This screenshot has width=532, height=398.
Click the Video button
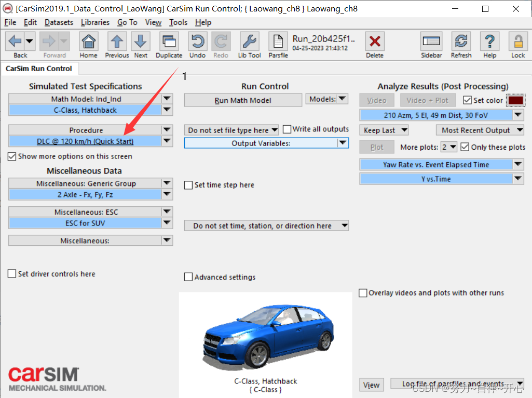[x=377, y=100]
